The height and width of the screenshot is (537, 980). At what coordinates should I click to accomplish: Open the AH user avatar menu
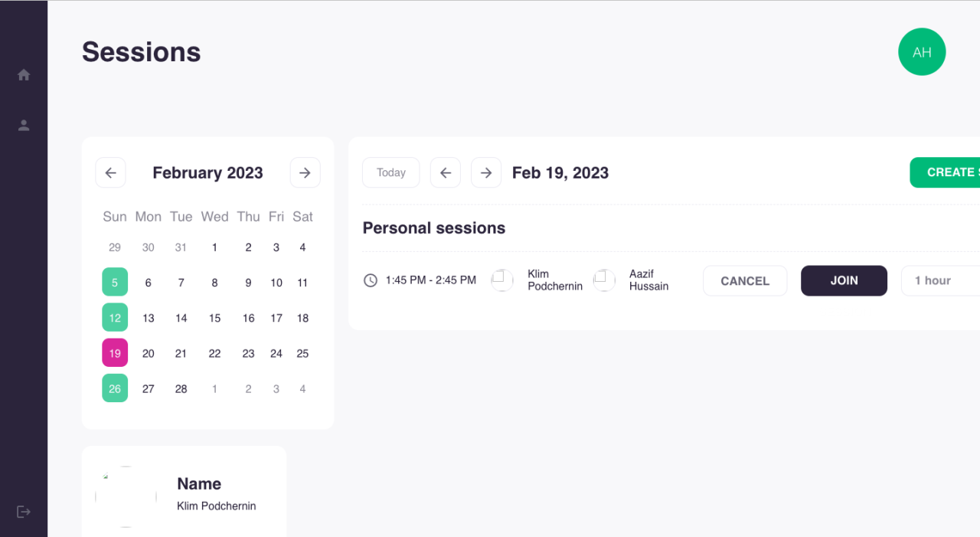tap(922, 52)
